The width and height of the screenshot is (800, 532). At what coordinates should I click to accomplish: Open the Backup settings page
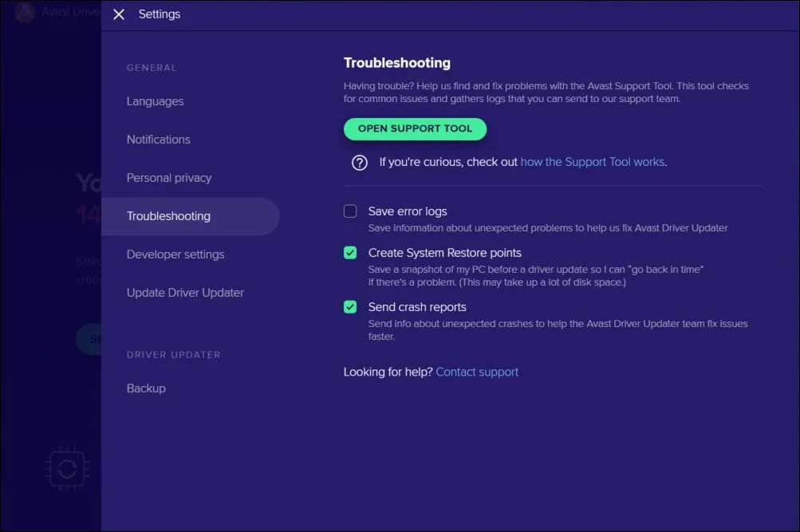(146, 388)
